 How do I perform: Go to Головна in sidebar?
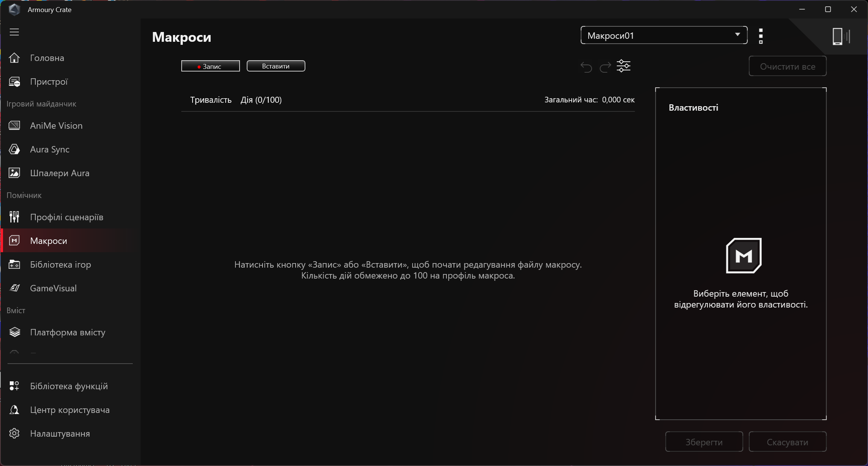[47, 58]
